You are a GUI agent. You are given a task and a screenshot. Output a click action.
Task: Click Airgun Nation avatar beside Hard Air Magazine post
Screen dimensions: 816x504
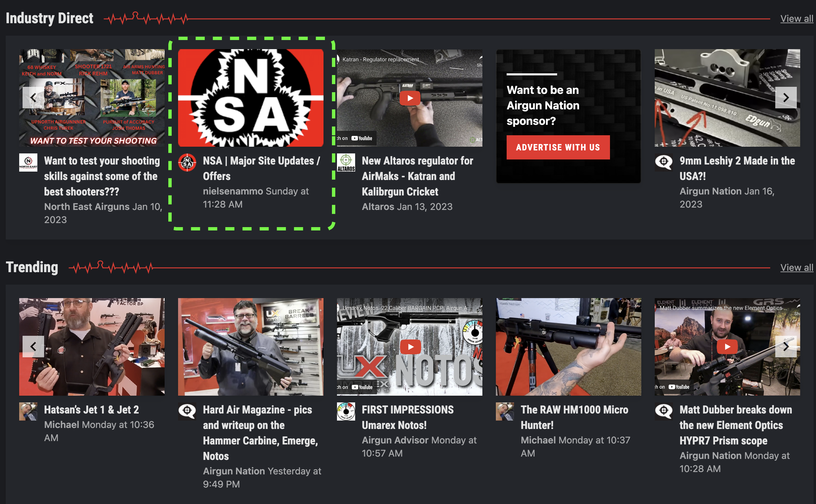187,411
